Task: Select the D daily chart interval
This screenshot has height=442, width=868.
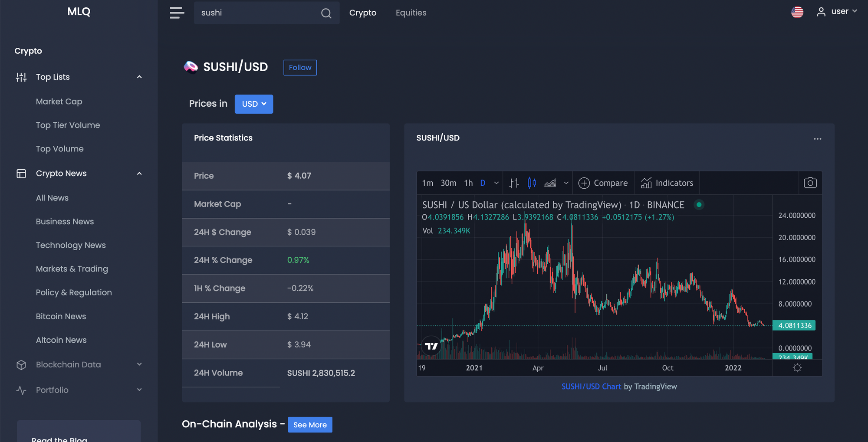Action: [483, 183]
